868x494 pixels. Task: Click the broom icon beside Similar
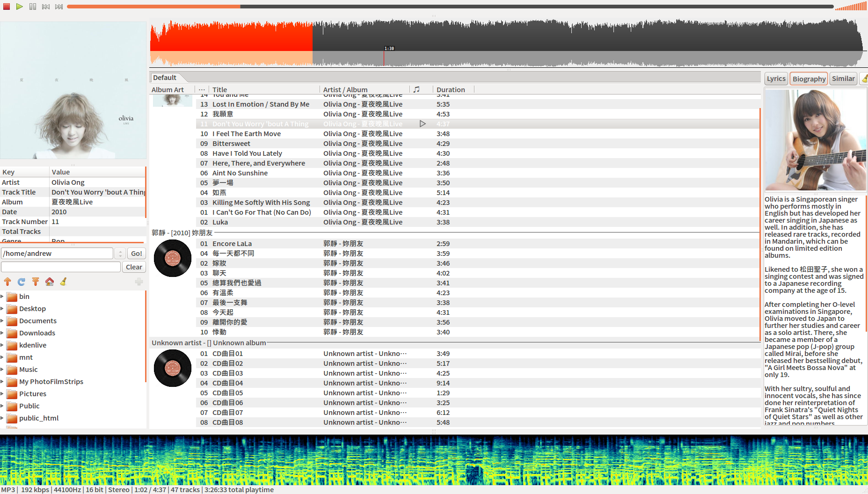(864, 79)
